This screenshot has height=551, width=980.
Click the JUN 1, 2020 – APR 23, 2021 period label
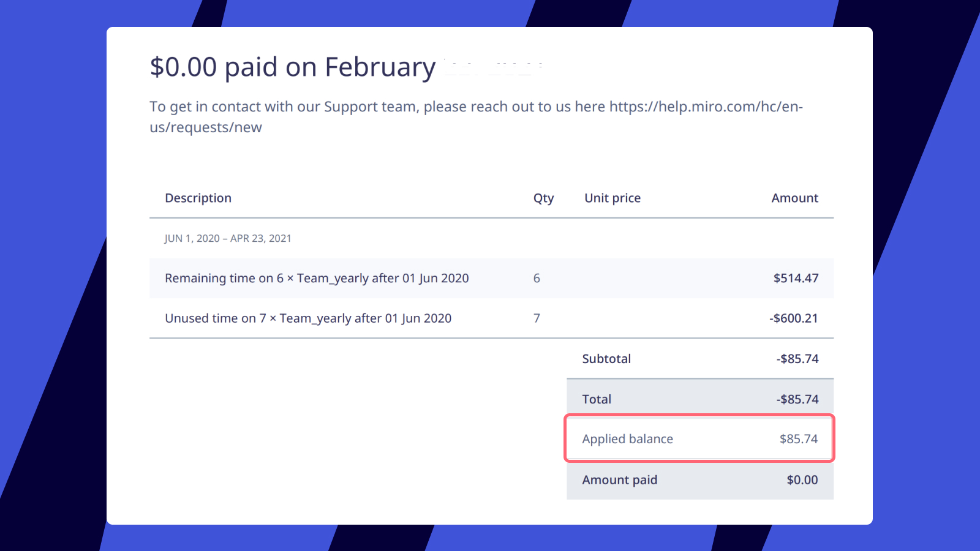point(228,238)
